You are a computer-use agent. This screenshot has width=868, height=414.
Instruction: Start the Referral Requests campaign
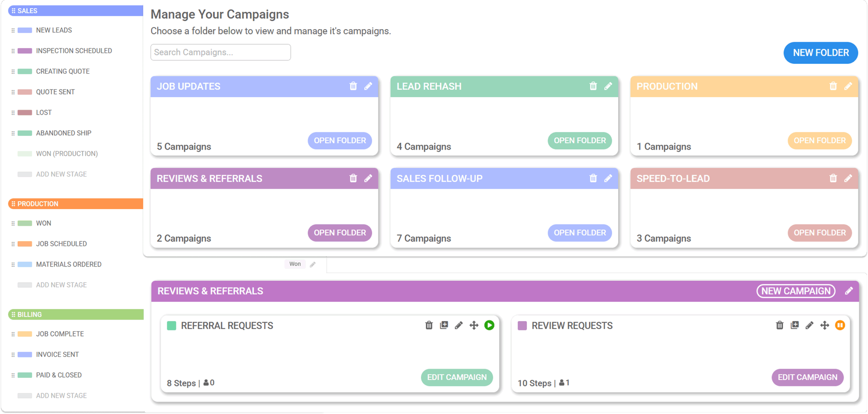(489, 326)
